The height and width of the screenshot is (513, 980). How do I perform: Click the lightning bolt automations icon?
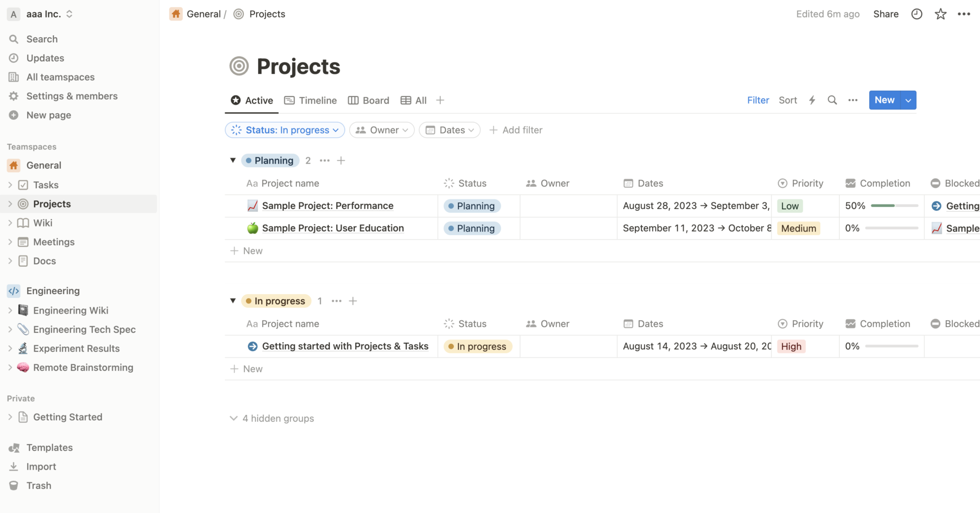pyautogui.click(x=812, y=100)
